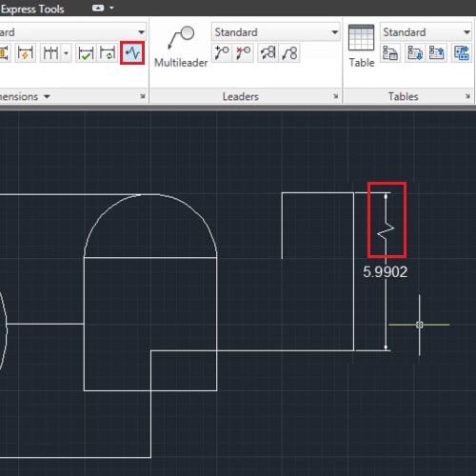Open the multileader style Standard dropdown

275,32
